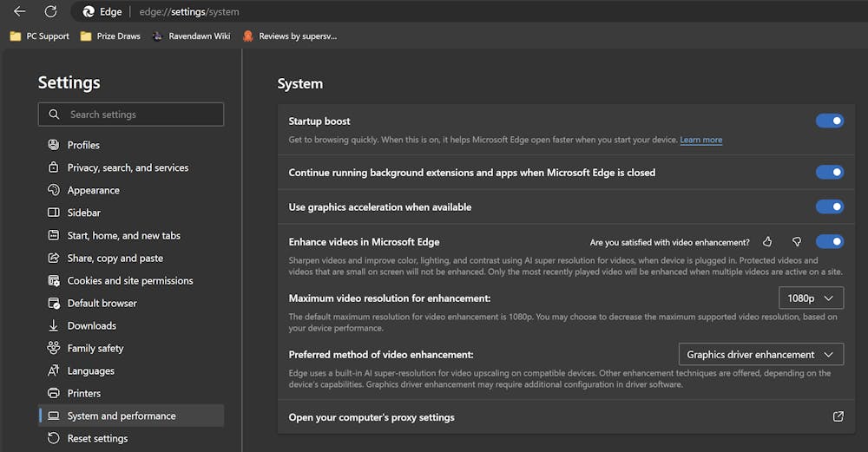Go to Privacy, search, and services

coord(128,167)
